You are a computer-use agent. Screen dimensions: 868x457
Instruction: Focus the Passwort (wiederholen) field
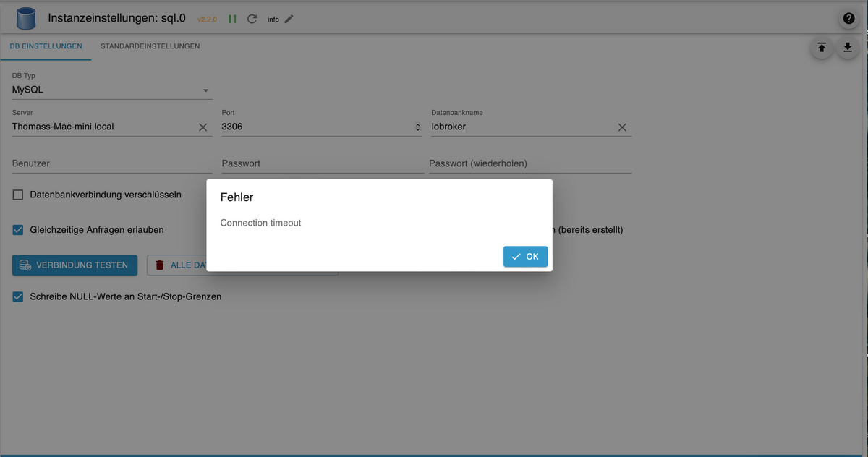(529, 163)
